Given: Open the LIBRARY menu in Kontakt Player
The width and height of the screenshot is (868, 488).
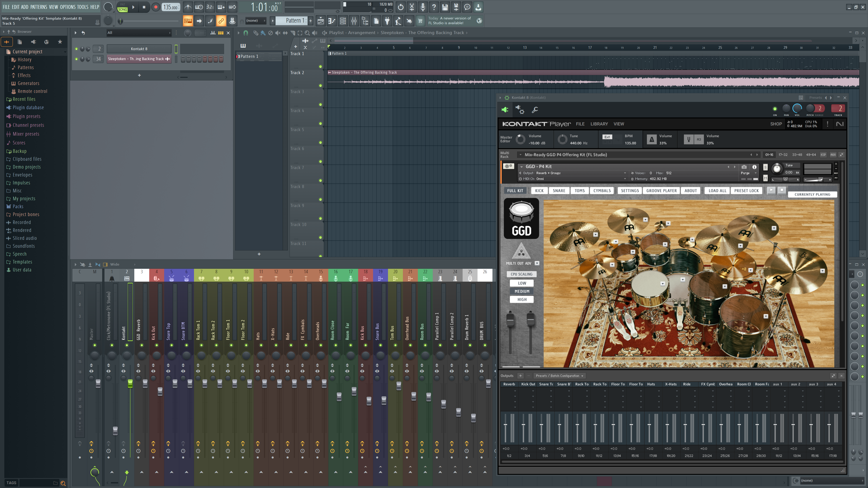Looking at the screenshot, I should click(x=599, y=124).
